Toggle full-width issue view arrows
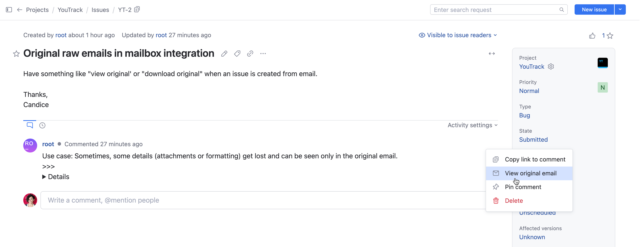This screenshot has height=247, width=644. click(492, 54)
